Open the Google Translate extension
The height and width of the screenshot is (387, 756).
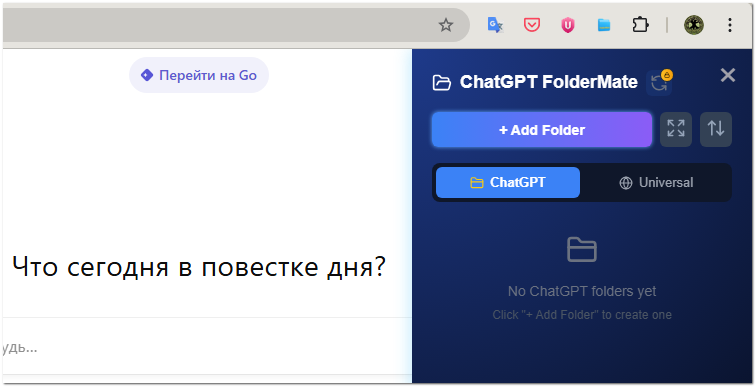click(x=495, y=25)
